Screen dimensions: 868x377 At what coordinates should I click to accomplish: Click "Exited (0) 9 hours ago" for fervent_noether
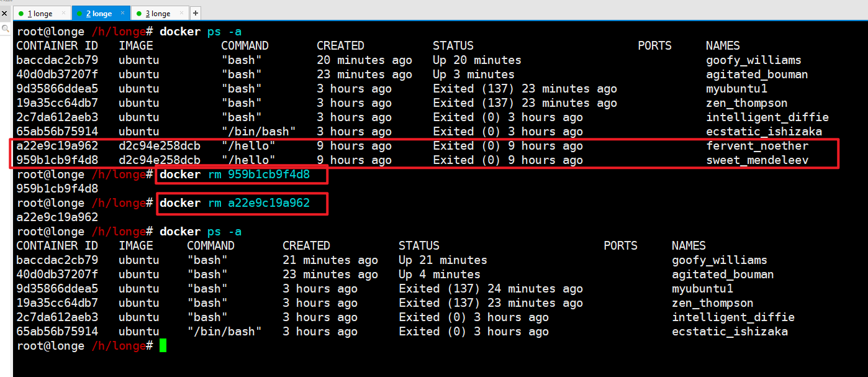(x=508, y=146)
